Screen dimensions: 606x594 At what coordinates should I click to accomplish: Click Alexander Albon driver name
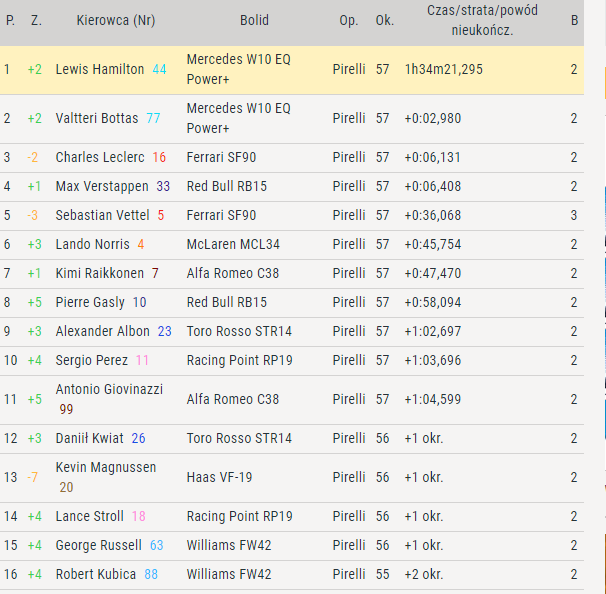click(102, 331)
